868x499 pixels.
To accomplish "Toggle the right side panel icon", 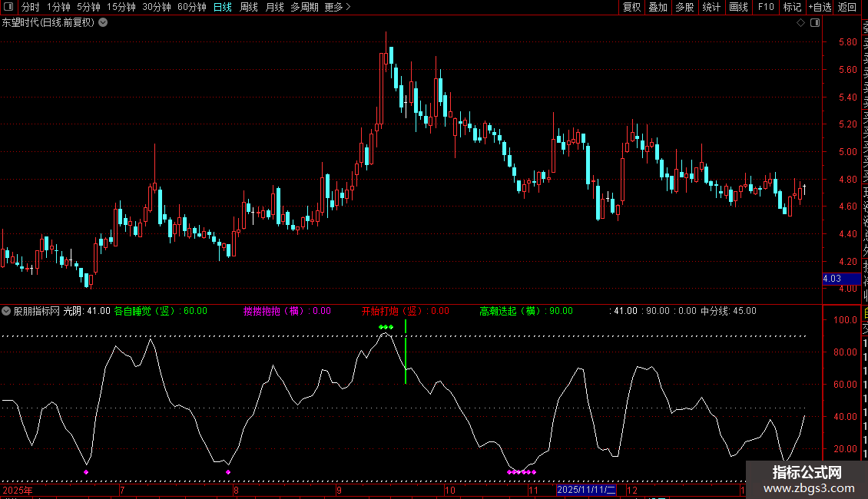I will point(815,23).
